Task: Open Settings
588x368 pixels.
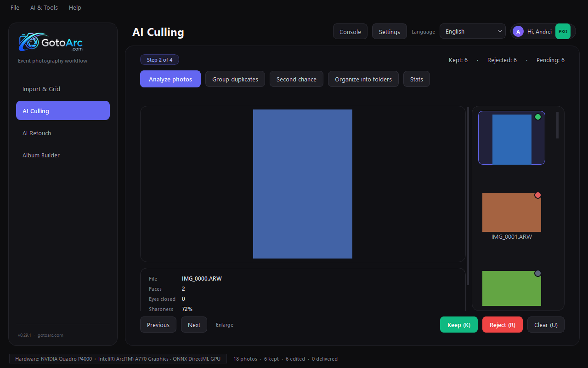Action: coord(390,32)
